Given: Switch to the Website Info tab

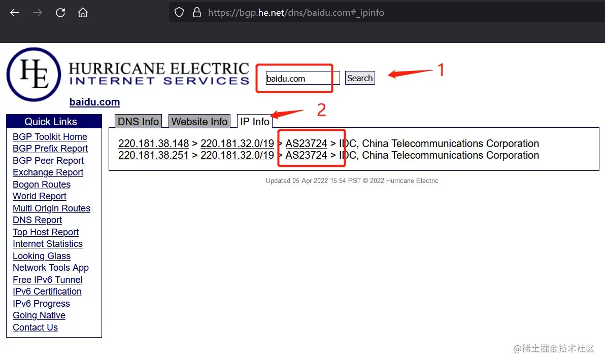Looking at the screenshot, I should [199, 122].
